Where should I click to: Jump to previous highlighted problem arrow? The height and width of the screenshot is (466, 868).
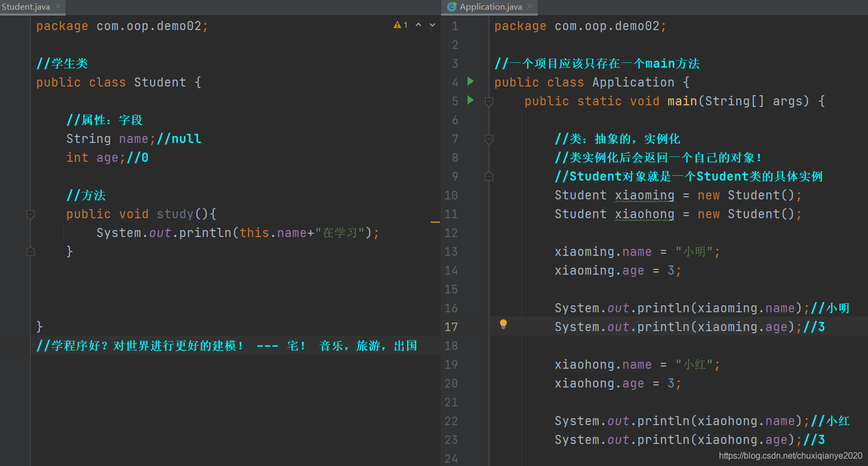(x=418, y=25)
